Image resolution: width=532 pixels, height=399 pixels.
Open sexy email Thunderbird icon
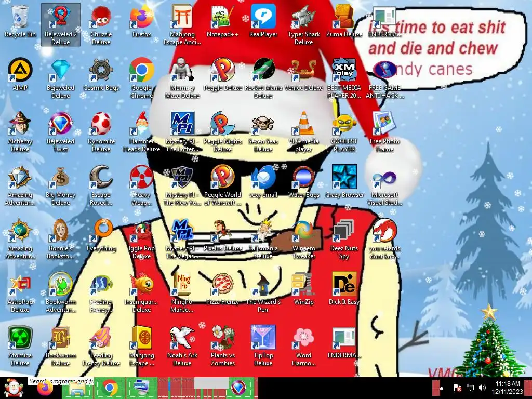pyautogui.click(x=263, y=182)
